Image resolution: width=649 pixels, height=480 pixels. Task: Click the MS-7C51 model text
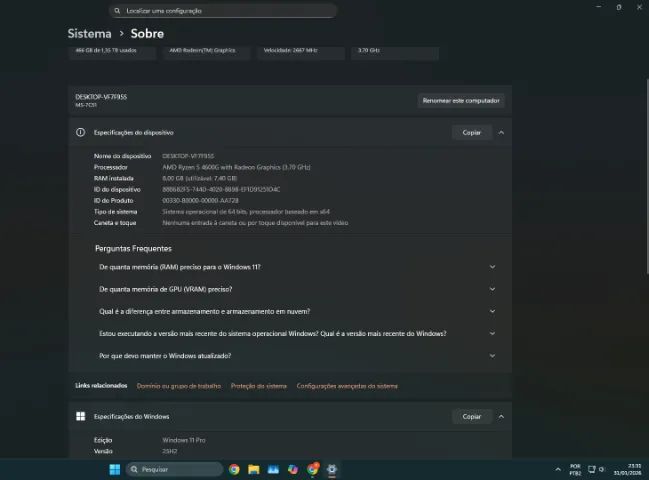point(86,105)
